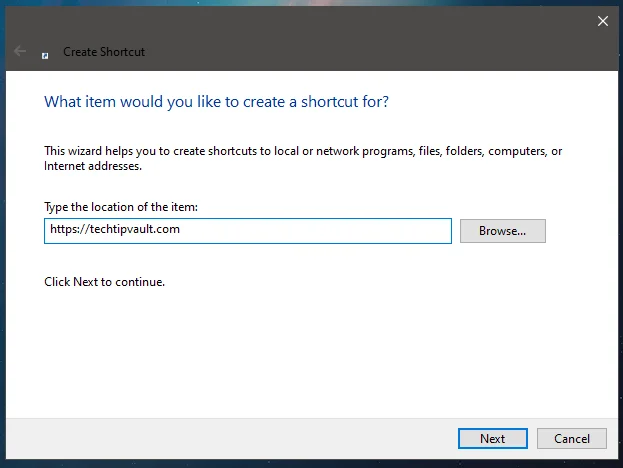Cancel the shortcut wizard

pyautogui.click(x=572, y=439)
